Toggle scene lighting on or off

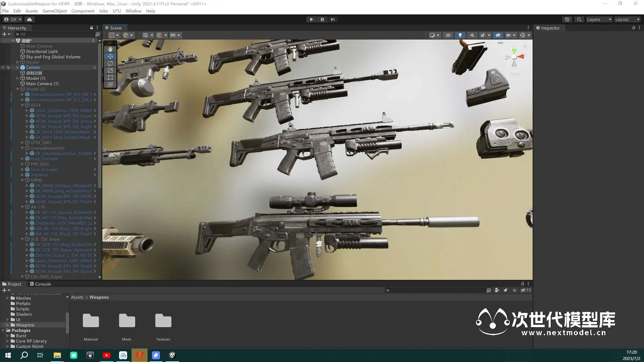[460, 35]
